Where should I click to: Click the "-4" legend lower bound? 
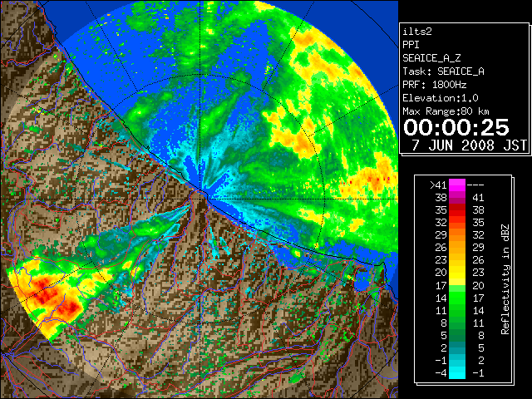441,372
